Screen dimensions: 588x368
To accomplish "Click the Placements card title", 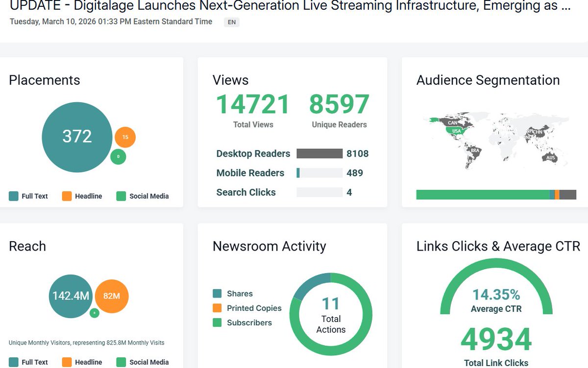I will coord(45,80).
